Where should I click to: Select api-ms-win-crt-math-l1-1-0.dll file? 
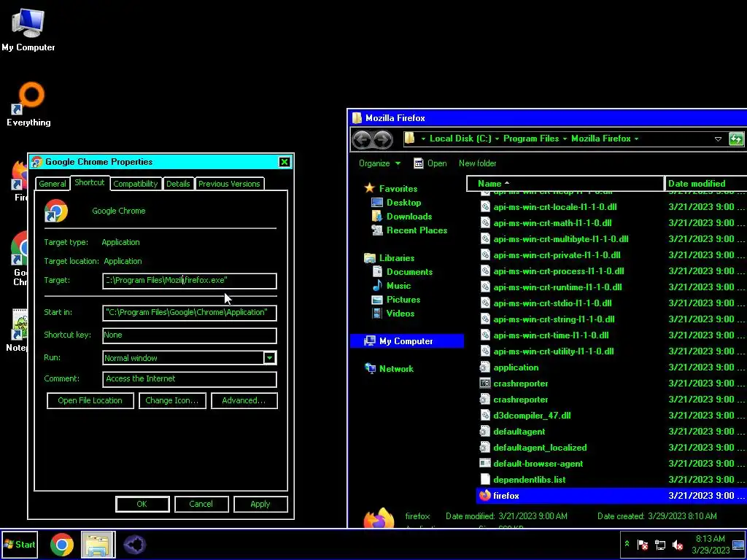(x=546, y=223)
